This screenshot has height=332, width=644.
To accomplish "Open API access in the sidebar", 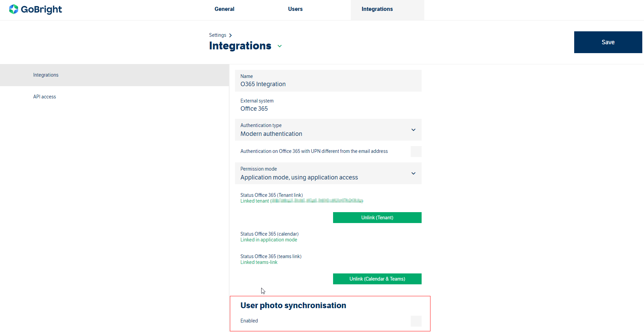I will tap(45, 97).
